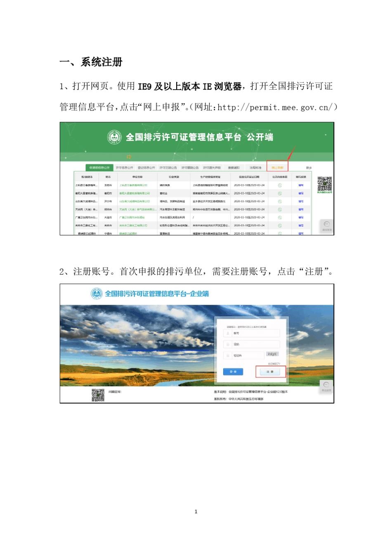Open the 天纳克(大连) company name link
Viewport: 392px width, 555px height.
click(138, 209)
